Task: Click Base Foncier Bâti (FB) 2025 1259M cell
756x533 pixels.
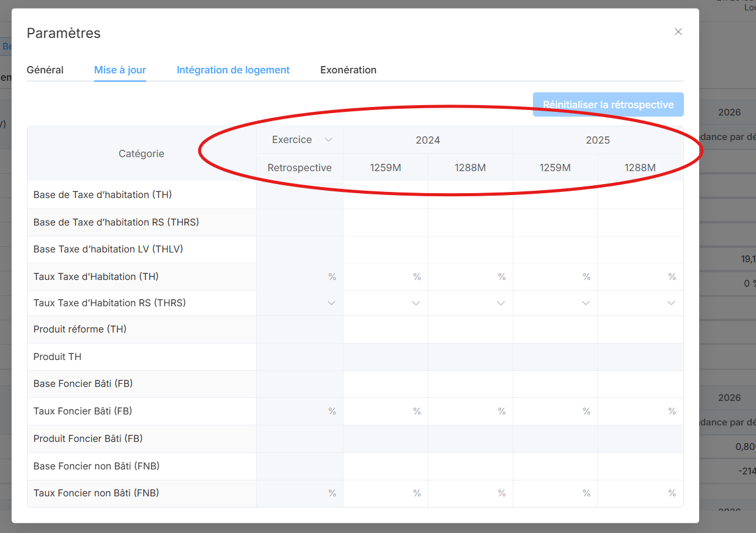Action: coord(555,384)
